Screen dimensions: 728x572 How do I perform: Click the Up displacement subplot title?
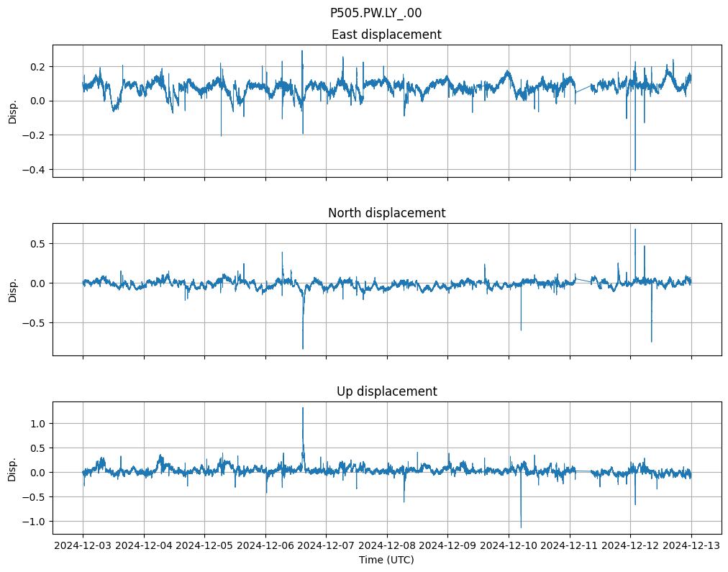click(x=386, y=391)
